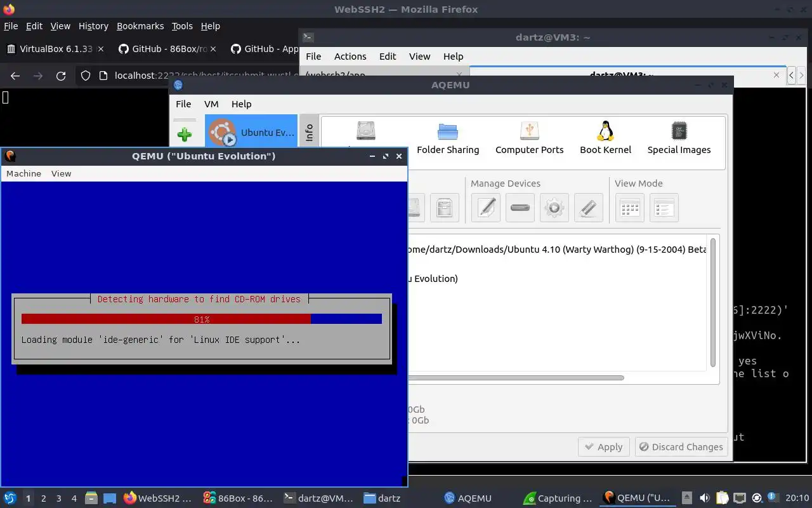Switch to workspace 4 in taskbar pager
This screenshot has height=508, width=812.
click(x=74, y=498)
